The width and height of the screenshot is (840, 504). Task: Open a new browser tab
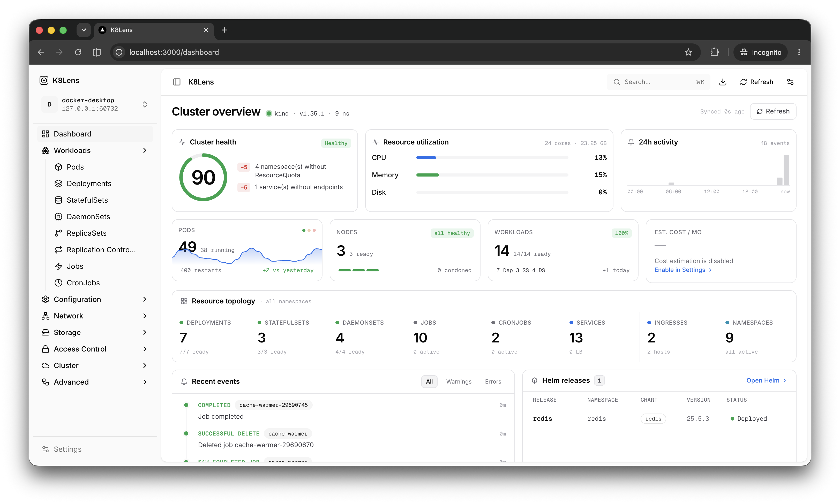[224, 30]
